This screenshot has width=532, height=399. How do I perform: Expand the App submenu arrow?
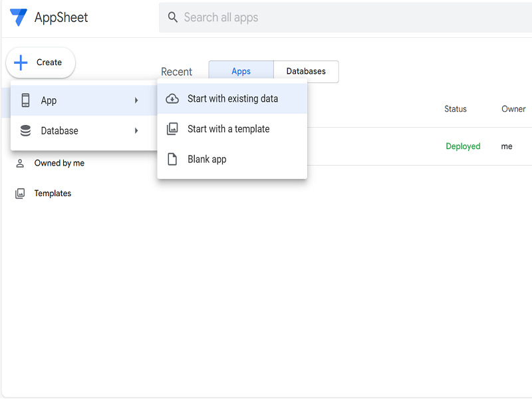pyautogui.click(x=136, y=100)
